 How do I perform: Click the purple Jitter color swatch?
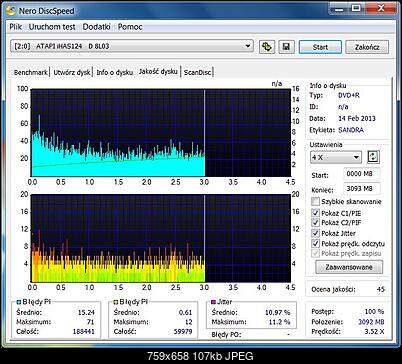(214, 302)
